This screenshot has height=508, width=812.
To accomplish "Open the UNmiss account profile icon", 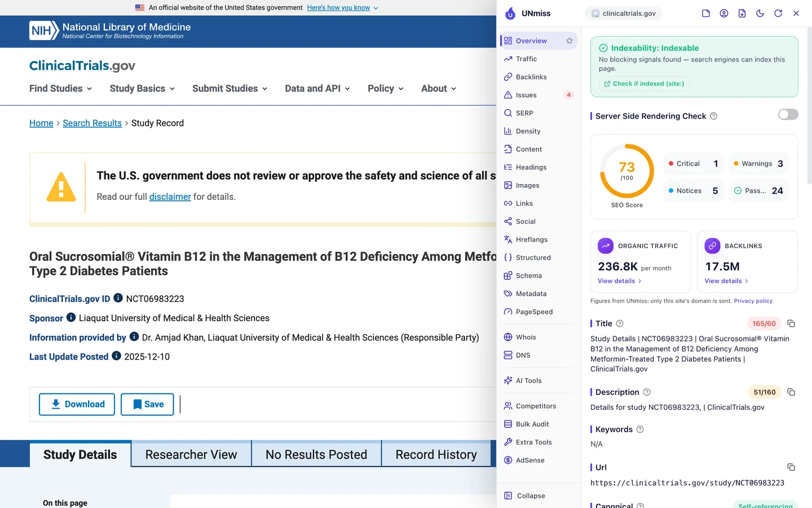I will tap(724, 14).
